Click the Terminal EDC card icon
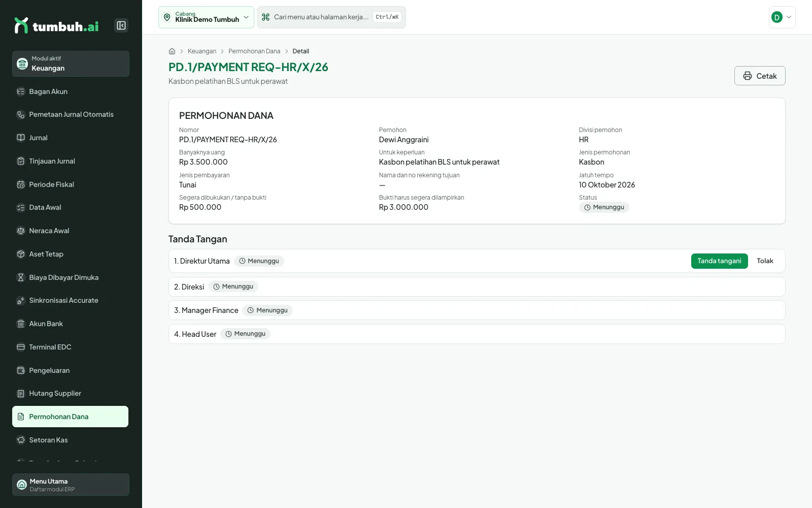This screenshot has width=812, height=508. tap(21, 347)
